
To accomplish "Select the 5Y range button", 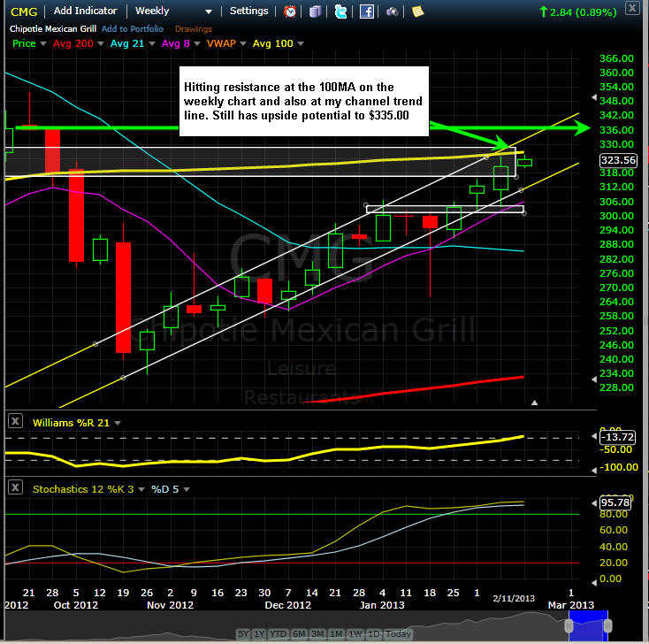I will (x=243, y=633).
